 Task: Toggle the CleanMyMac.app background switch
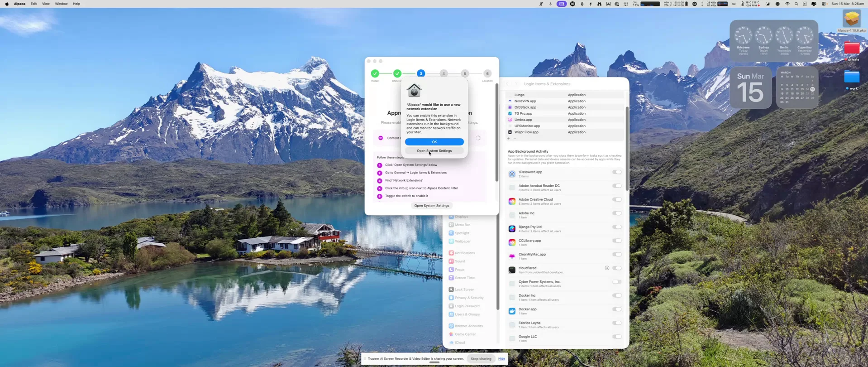(617, 255)
